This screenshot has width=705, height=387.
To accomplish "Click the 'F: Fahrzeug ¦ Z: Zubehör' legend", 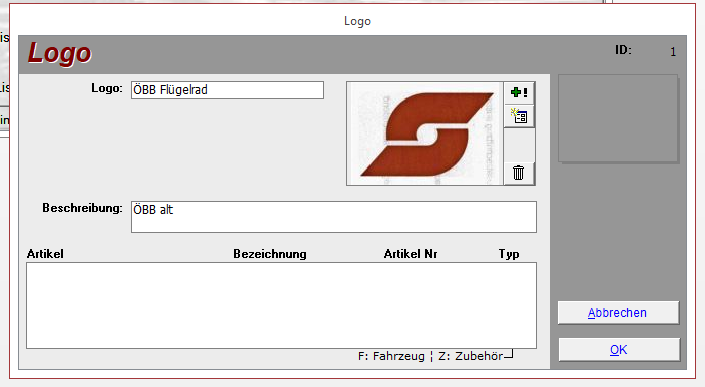I will coord(430,356).
